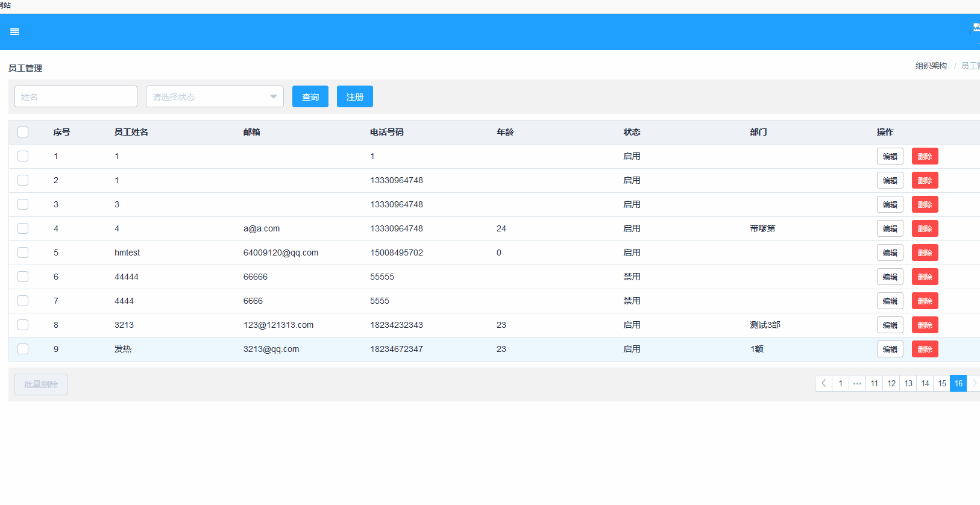
Task: Go to page 12
Action: [x=891, y=383]
